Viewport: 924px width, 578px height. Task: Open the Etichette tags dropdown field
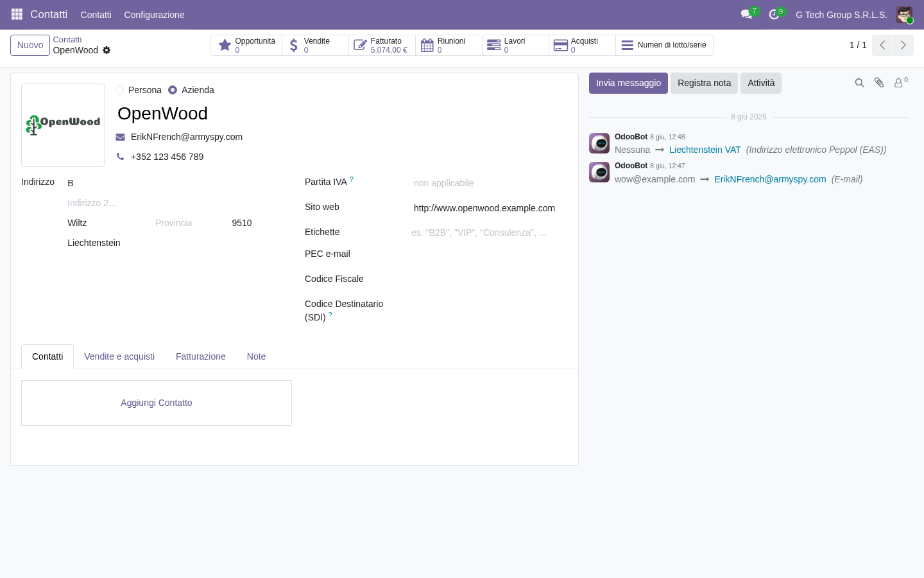pos(489,232)
